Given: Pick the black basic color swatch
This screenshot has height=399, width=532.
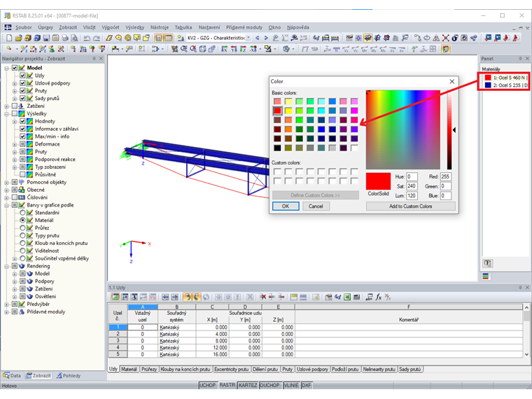Looking at the screenshot, I should (x=277, y=148).
